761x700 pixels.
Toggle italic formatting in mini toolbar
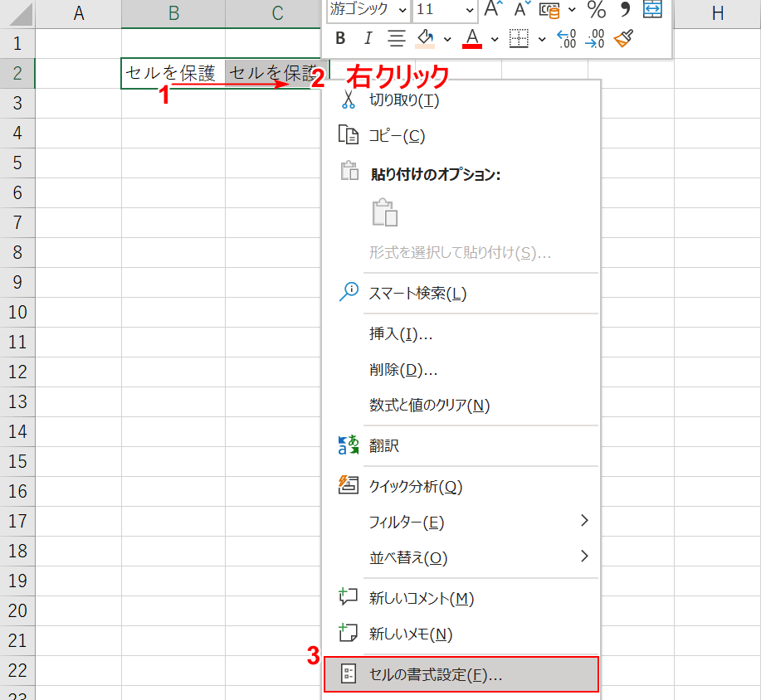click(368, 38)
